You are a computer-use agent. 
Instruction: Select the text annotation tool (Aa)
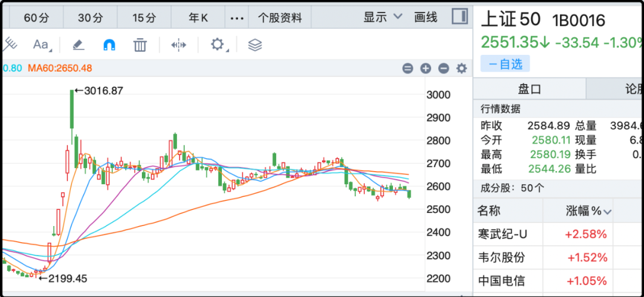tap(41, 45)
